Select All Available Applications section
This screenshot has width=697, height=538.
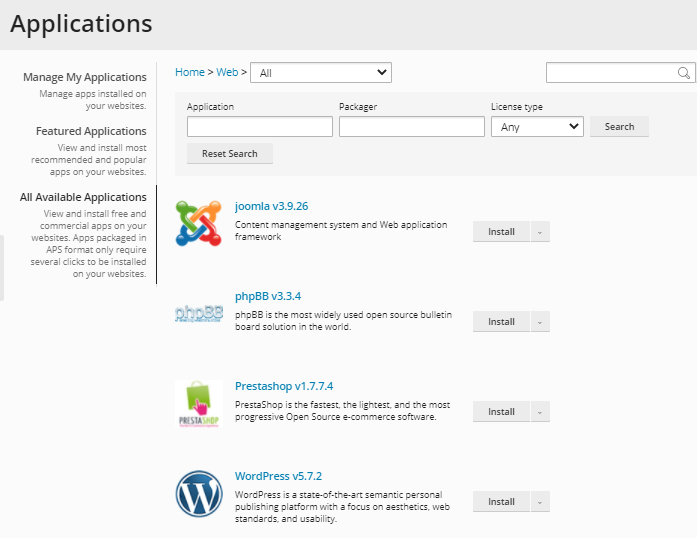tap(83, 197)
